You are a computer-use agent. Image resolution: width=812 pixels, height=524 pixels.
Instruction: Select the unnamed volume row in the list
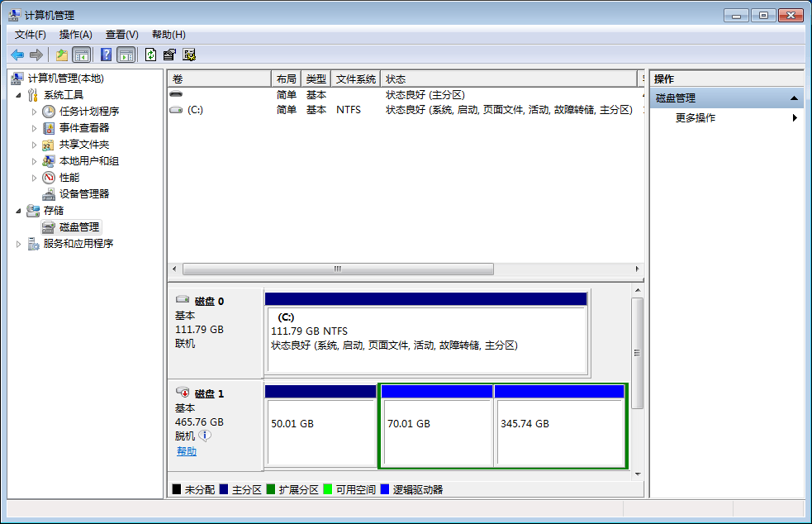click(406, 95)
